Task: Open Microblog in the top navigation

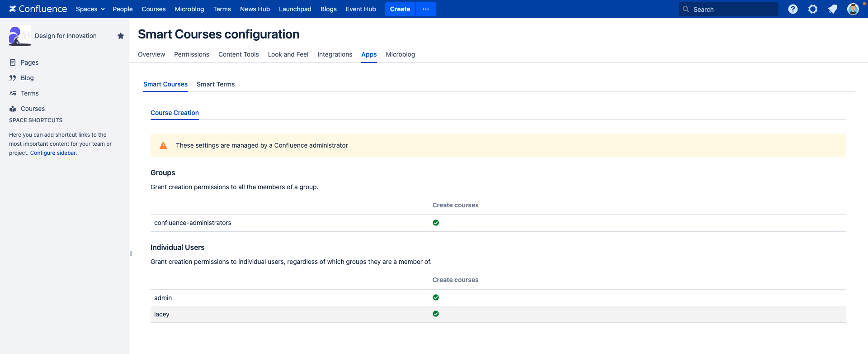Action: coord(189,9)
